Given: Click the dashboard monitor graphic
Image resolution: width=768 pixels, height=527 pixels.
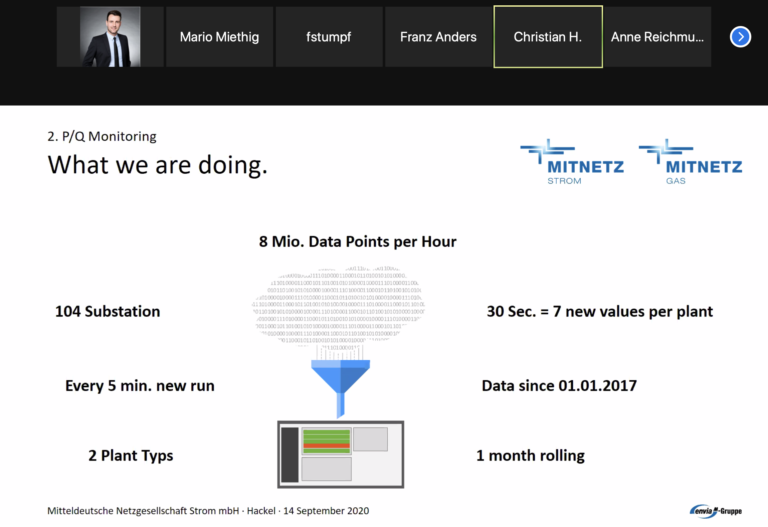Looking at the screenshot, I should [x=341, y=453].
